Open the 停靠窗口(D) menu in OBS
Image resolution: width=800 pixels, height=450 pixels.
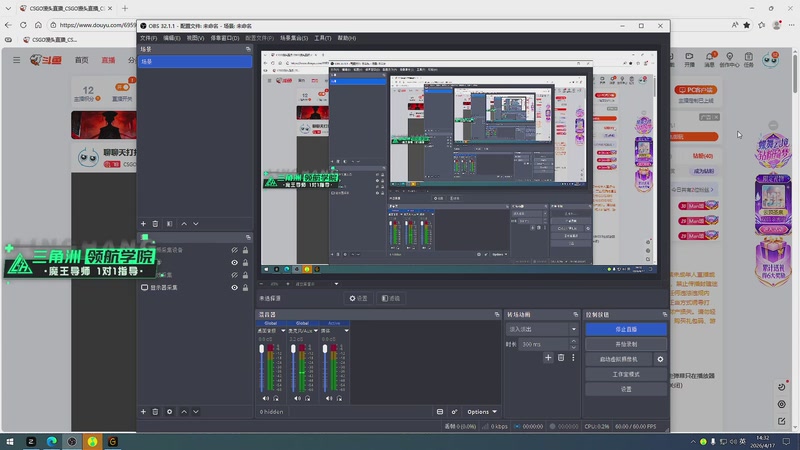(x=224, y=38)
